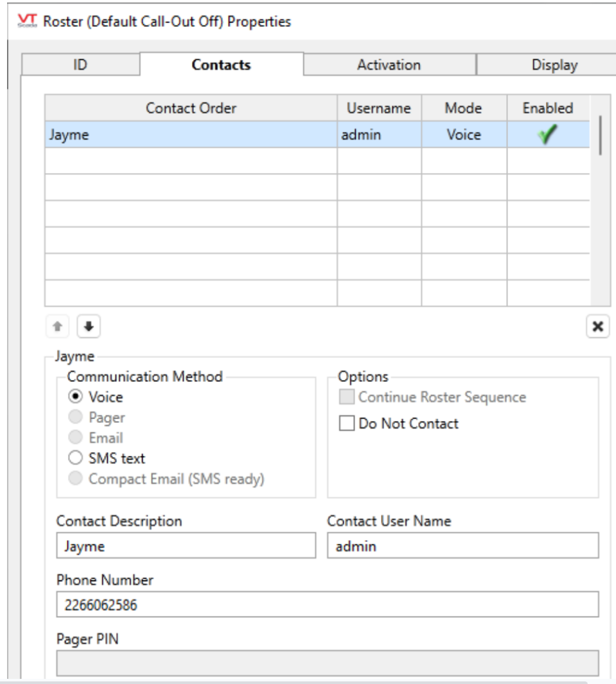Screen dimensions: 616x684
Task: Click the green Enabled checkmark for Jayme
Action: [x=548, y=135]
